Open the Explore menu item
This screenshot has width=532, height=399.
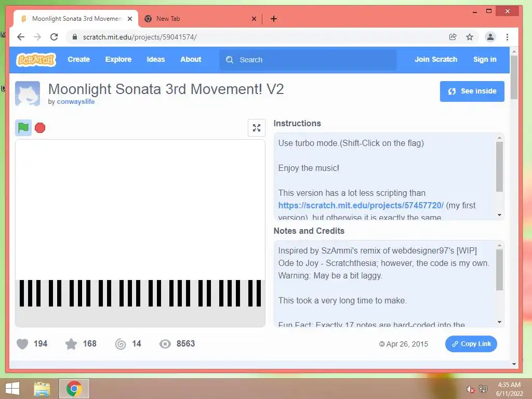tap(118, 59)
